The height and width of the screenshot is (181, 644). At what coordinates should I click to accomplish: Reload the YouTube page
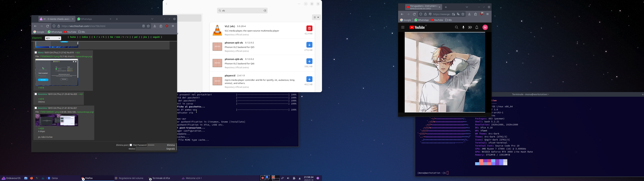[414, 14]
